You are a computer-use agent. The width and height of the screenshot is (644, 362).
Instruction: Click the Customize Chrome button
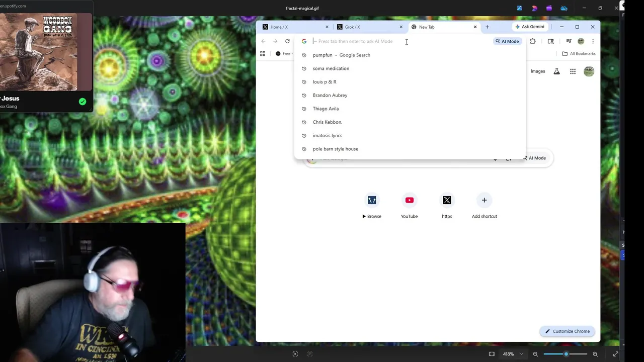pyautogui.click(x=568, y=331)
